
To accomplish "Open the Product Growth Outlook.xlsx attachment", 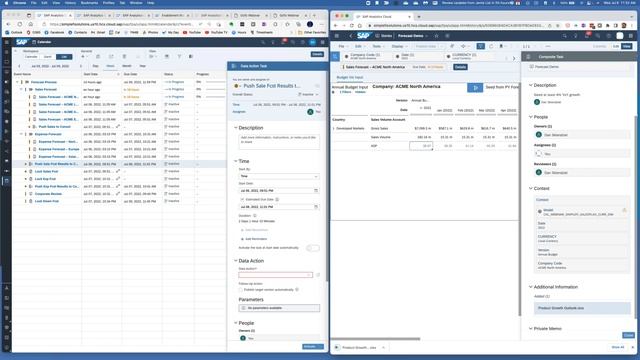I will 582,308.
